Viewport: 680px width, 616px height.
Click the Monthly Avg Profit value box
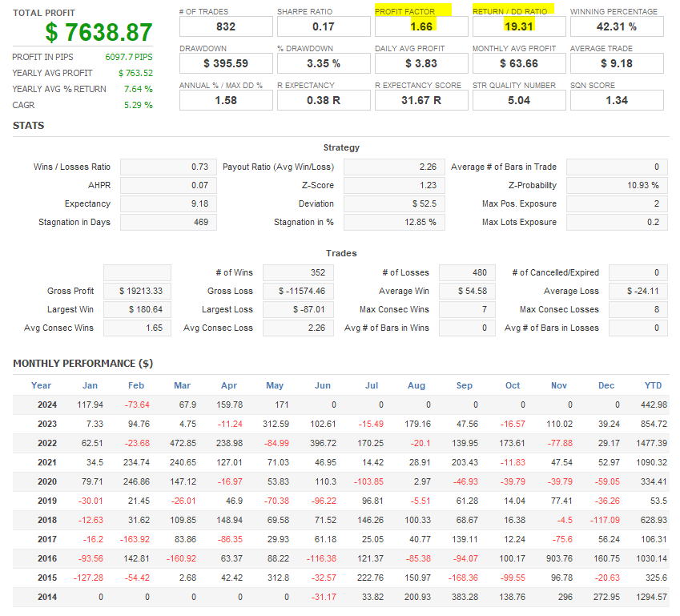pyautogui.click(x=519, y=63)
